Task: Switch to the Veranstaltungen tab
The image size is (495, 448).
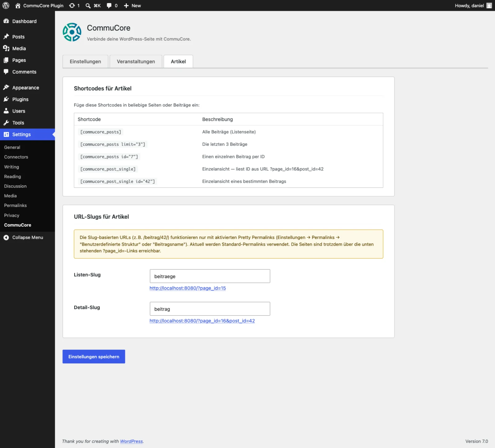Action: [x=136, y=62]
